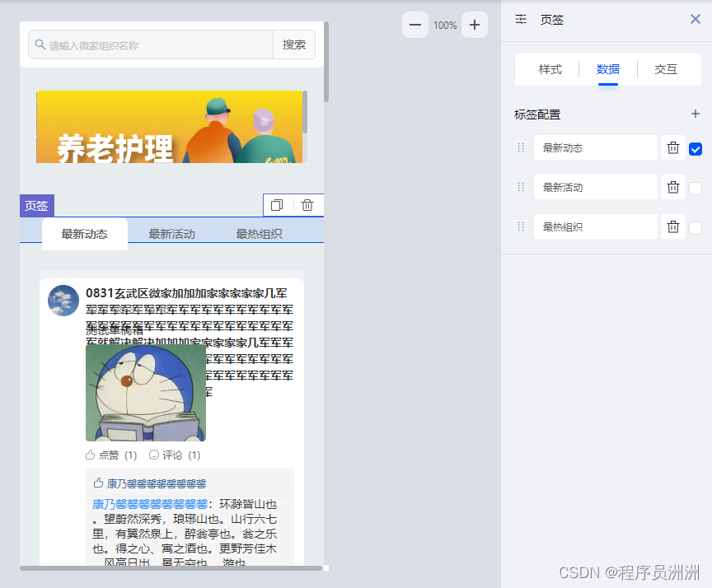Check the checkbox next to 最新活动 tag

[696, 187]
